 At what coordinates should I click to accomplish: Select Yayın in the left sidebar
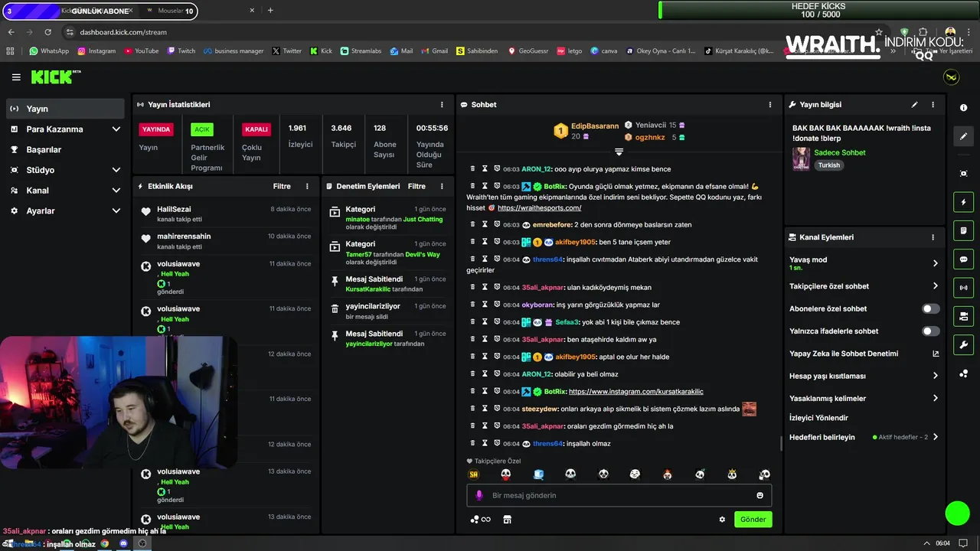click(64, 109)
